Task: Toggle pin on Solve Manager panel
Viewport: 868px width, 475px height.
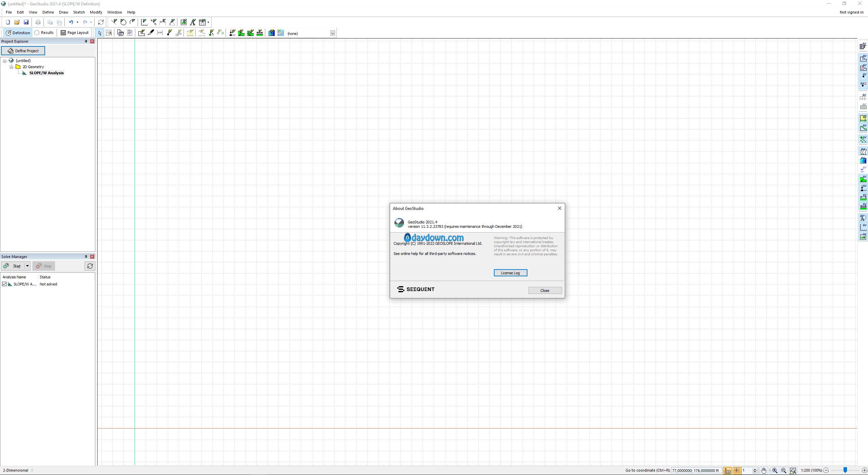Action: (x=86, y=256)
